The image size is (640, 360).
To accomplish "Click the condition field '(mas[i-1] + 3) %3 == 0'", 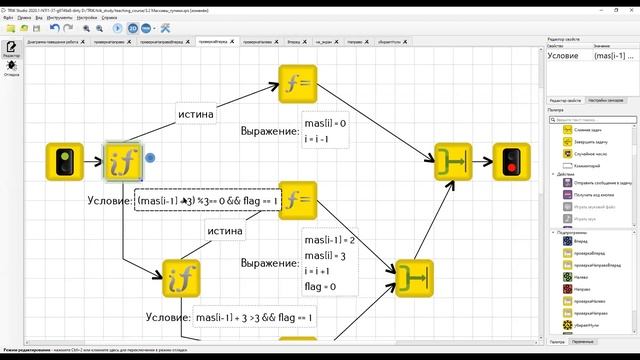I will (x=207, y=200).
